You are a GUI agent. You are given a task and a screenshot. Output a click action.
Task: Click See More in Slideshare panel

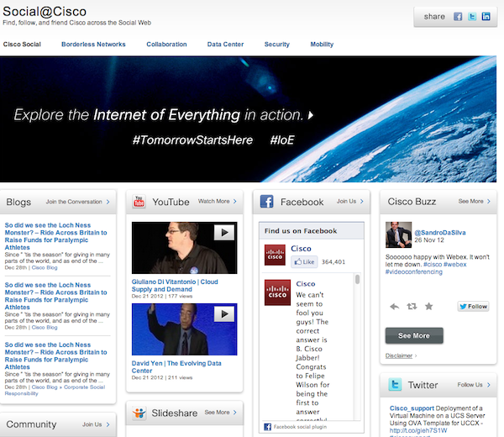[217, 413]
